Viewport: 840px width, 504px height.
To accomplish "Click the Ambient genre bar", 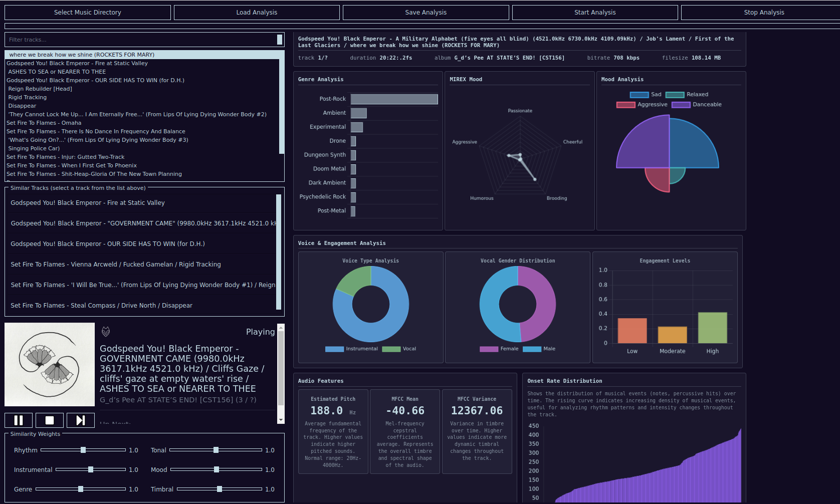I will tap(359, 113).
